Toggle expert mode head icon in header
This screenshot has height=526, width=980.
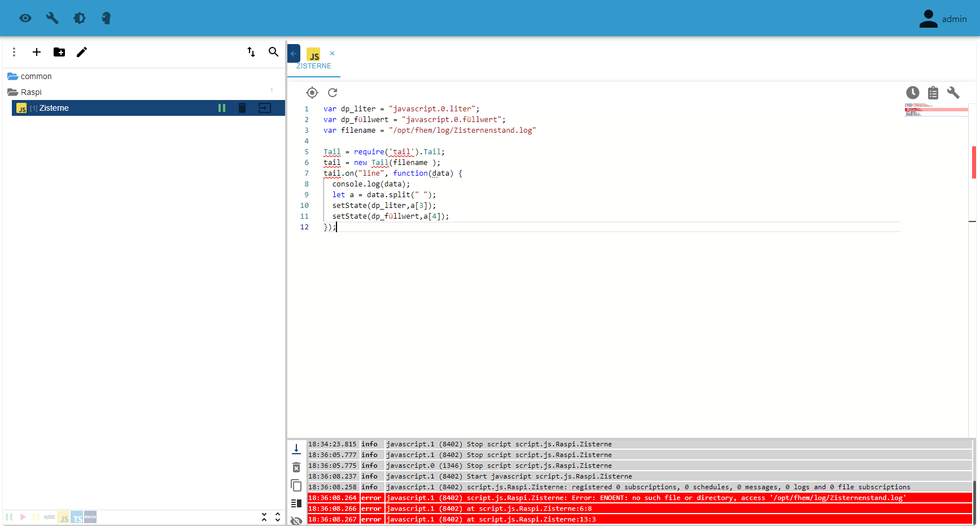tap(106, 18)
